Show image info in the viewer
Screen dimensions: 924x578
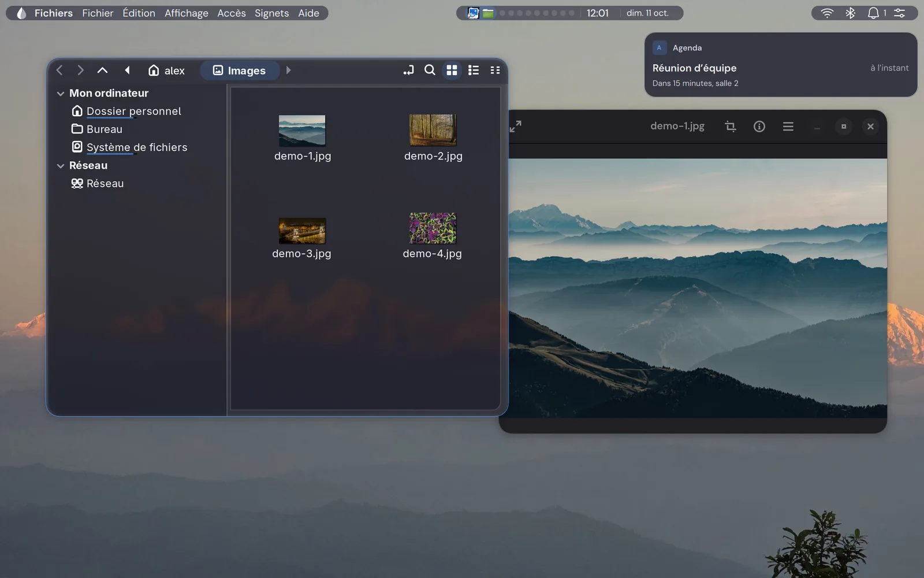click(x=759, y=126)
